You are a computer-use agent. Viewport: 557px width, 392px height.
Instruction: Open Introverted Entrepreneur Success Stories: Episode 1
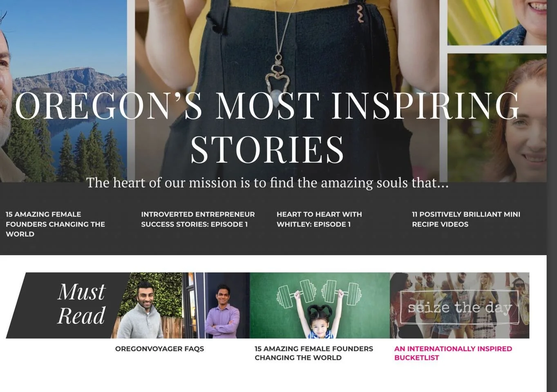198,219
